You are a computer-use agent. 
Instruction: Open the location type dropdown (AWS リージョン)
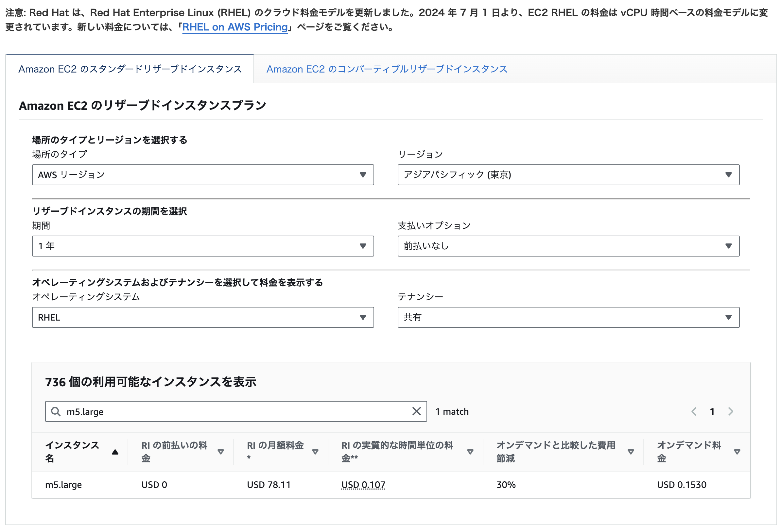click(203, 175)
